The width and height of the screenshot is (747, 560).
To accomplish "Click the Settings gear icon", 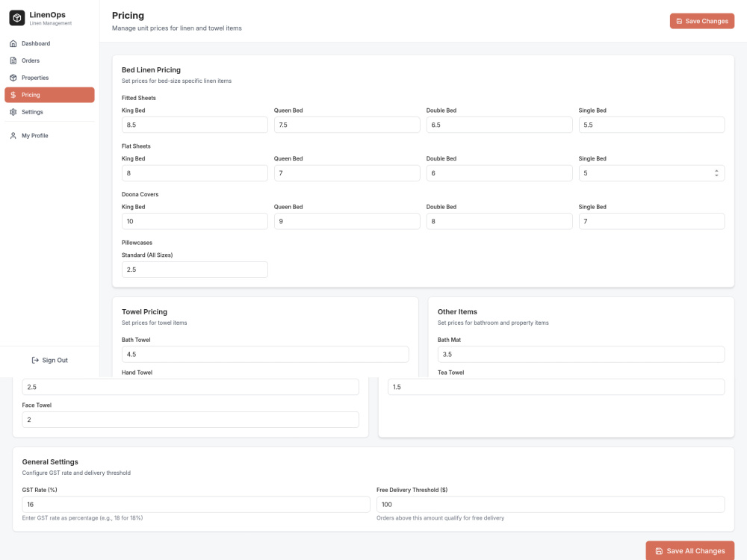I will (13, 112).
